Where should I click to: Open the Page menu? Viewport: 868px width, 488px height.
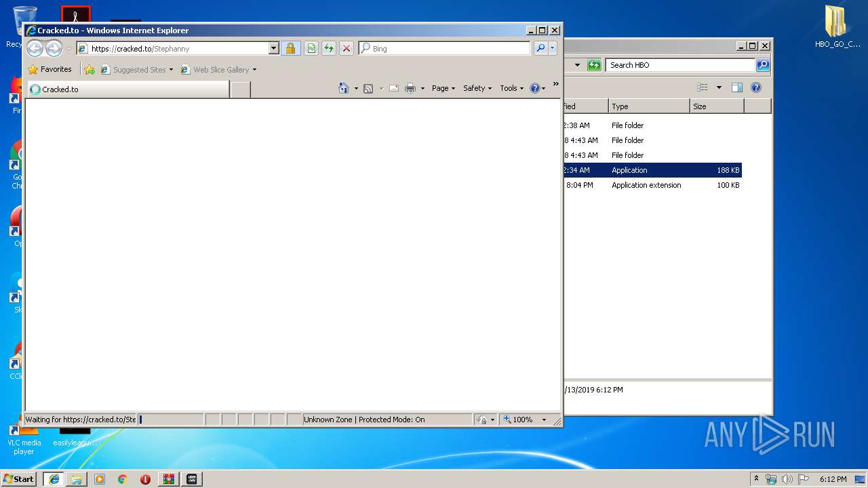click(x=443, y=88)
